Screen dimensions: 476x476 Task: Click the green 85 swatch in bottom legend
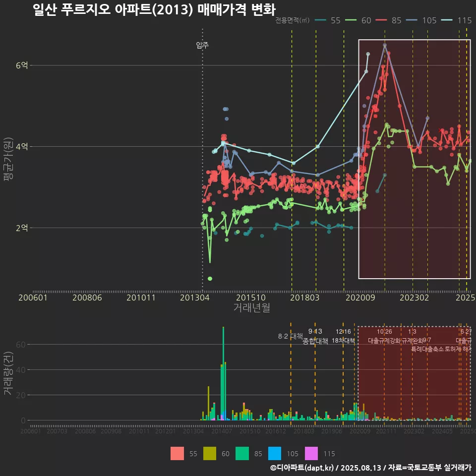(x=242, y=454)
